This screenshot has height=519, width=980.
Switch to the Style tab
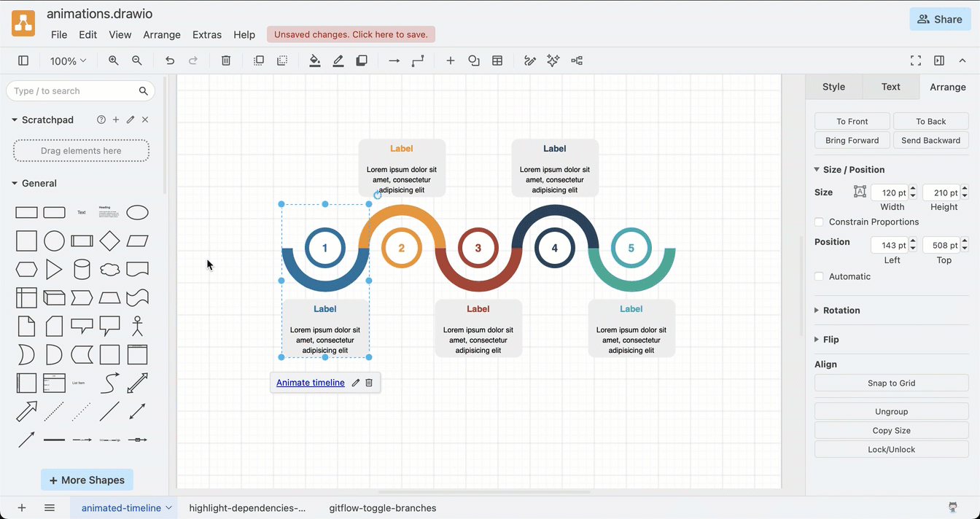click(x=833, y=87)
